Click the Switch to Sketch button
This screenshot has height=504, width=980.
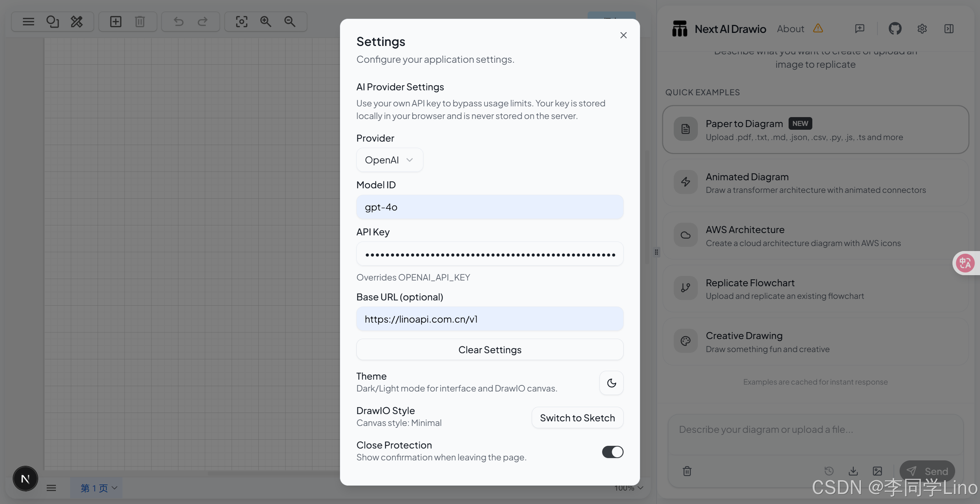click(x=577, y=418)
